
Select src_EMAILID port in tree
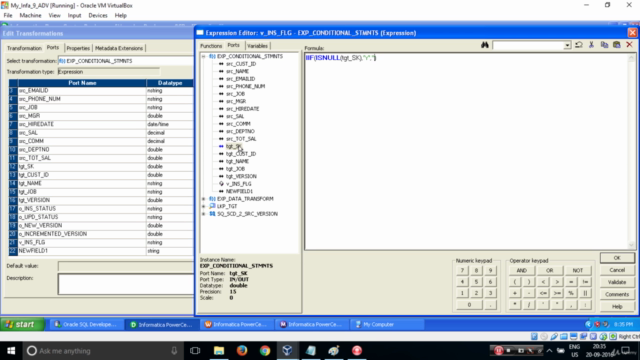point(240,79)
